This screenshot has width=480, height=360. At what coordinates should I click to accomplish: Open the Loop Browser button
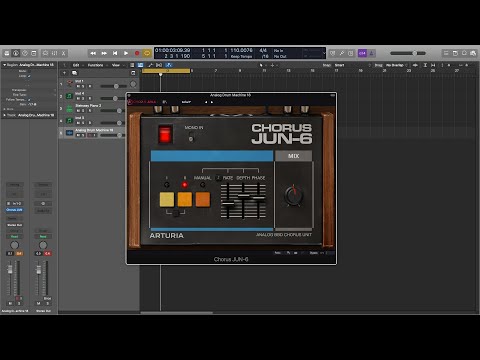(464, 53)
